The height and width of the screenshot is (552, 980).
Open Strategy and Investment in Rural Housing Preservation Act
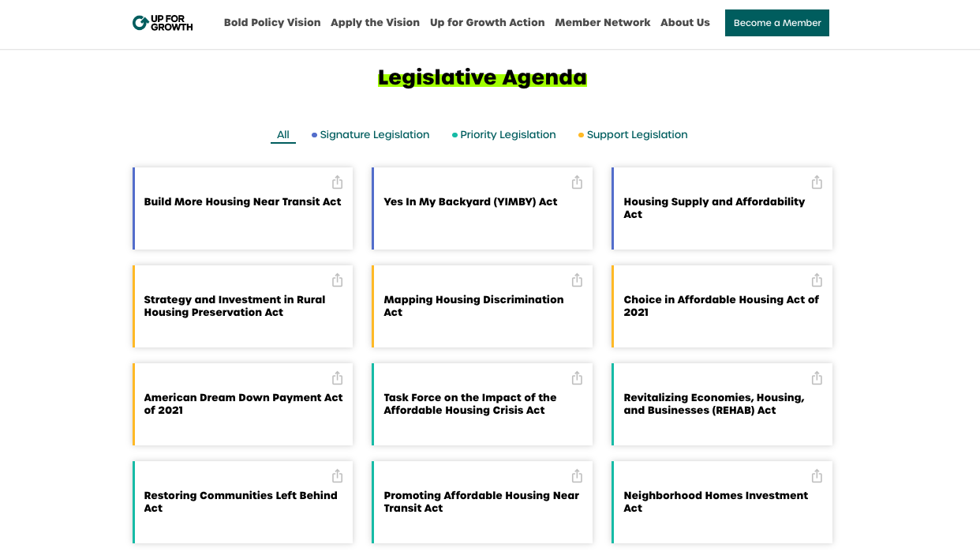[x=234, y=306]
